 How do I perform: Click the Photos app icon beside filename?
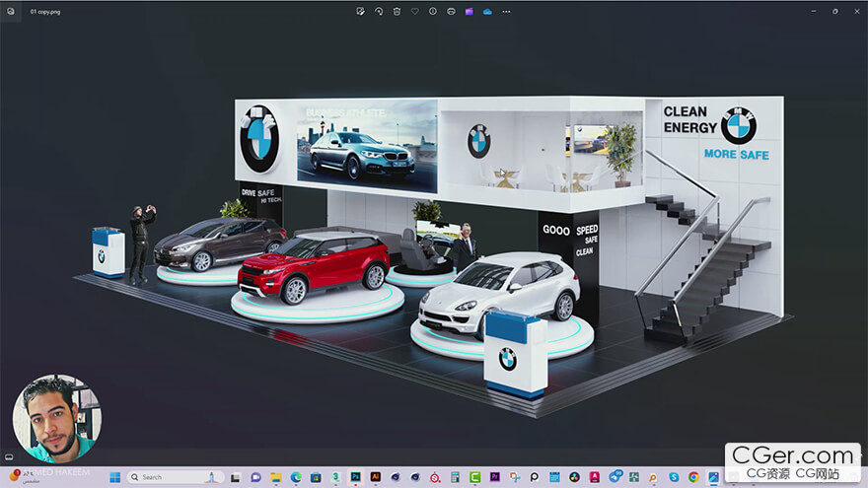coord(11,11)
